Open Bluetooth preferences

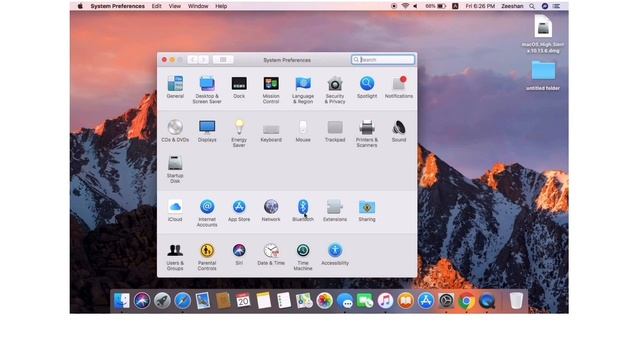303,210
